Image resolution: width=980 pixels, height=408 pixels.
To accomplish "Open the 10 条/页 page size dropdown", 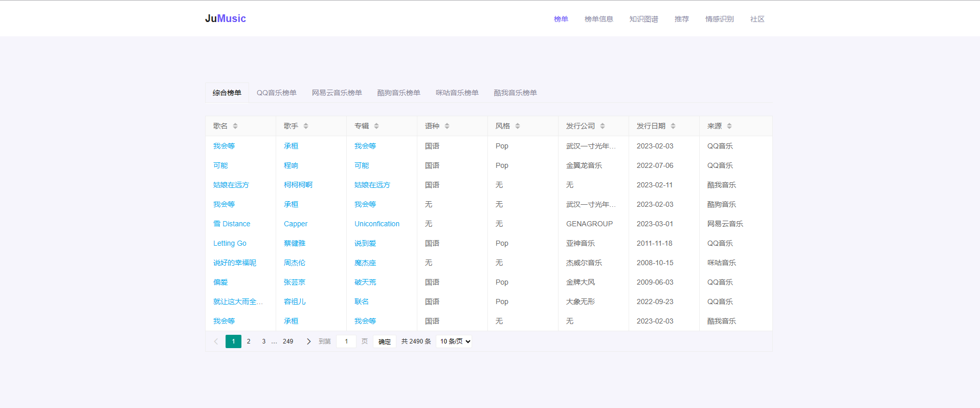I will (x=454, y=341).
